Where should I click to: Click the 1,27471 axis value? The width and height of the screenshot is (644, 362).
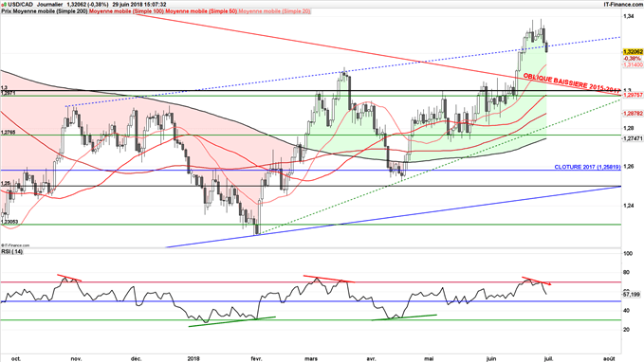[633, 138]
